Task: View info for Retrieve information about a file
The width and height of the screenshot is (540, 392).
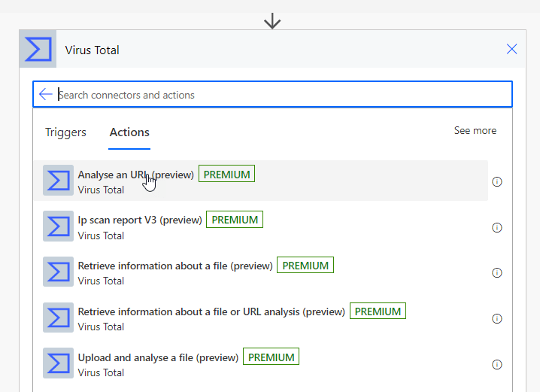Action: coord(496,273)
